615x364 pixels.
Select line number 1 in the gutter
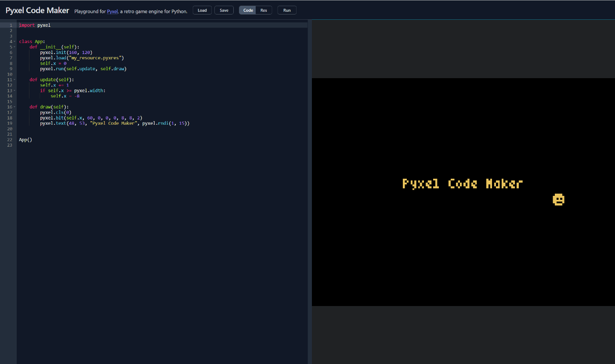(11, 25)
